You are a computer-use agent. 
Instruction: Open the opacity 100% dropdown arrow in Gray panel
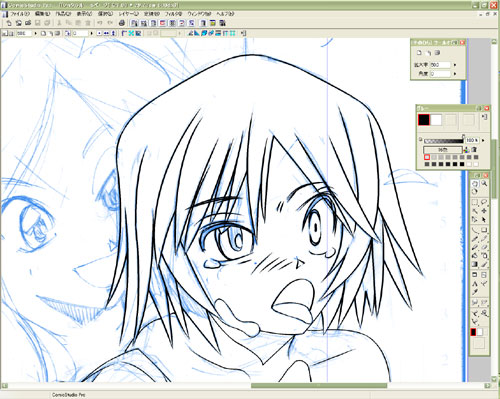(483, 140)
